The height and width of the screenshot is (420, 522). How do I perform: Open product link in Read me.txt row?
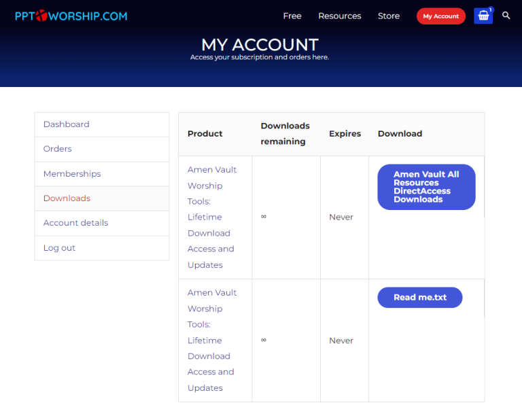(211, 340)
